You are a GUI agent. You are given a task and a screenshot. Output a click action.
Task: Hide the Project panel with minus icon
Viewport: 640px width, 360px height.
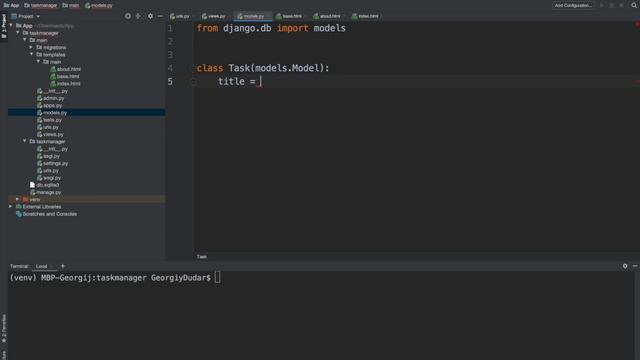coord(160,16)
